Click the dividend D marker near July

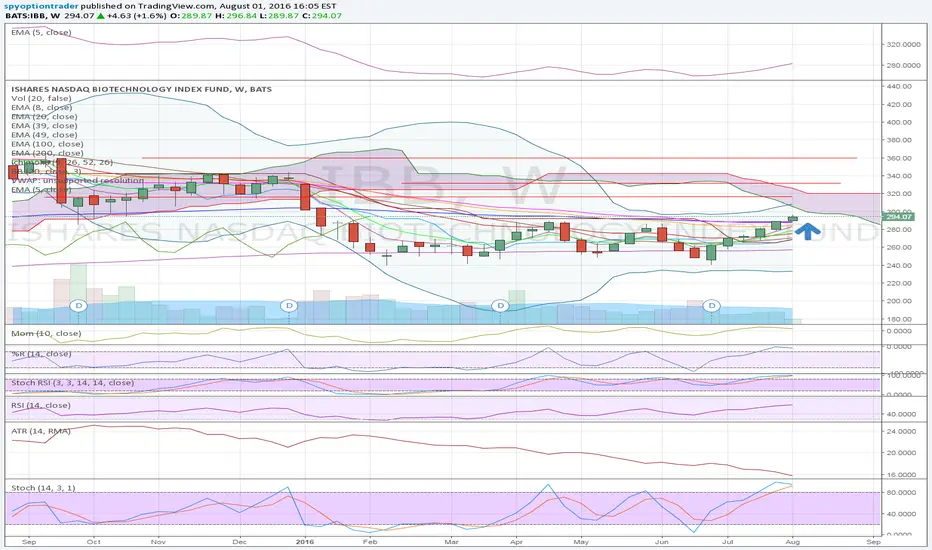pyautogui.click(x=711, y=306)
